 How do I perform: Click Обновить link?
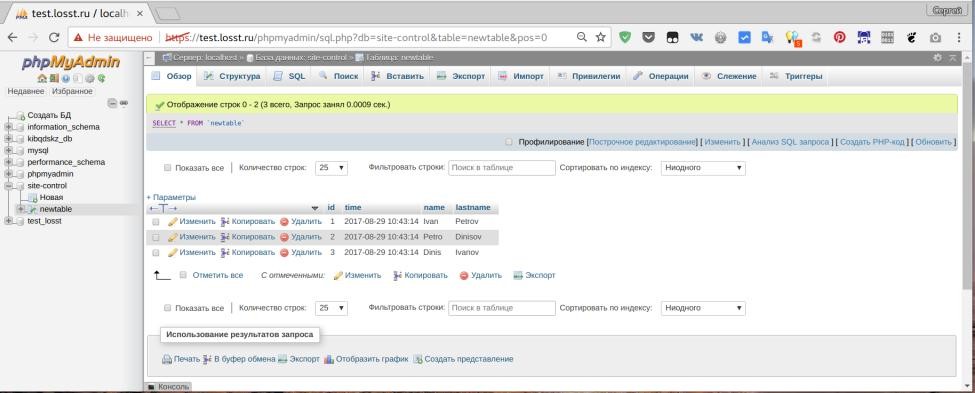933,142
